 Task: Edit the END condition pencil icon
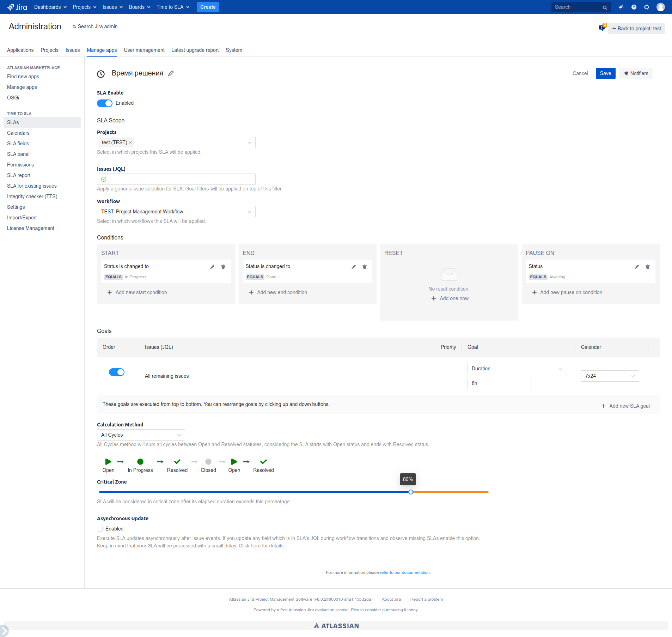click(354, 267)
